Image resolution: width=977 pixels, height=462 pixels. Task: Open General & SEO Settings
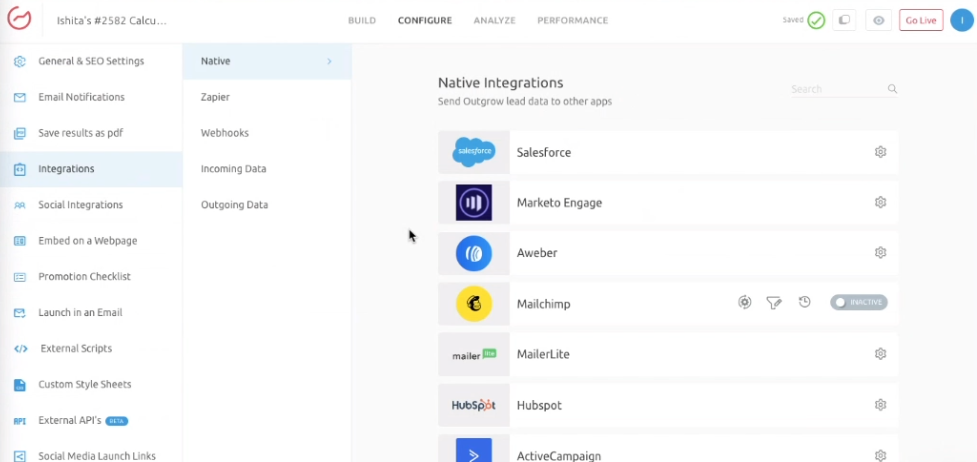click(x=91, y=61)
